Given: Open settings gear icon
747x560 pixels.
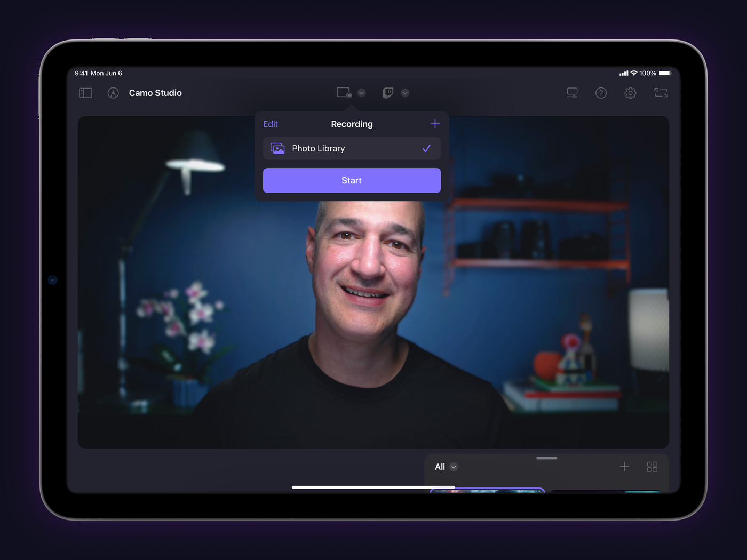Looking at the screenshot, I should coord(630,93).
